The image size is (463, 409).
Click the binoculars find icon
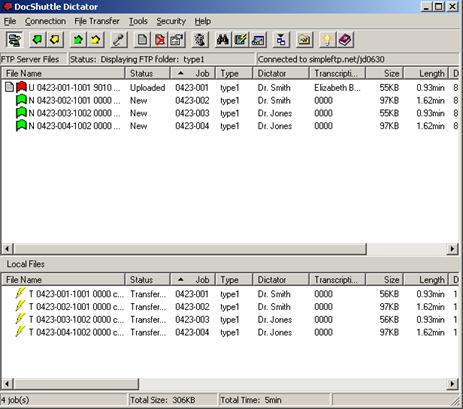pyautogui.click(x=223, y=40)
